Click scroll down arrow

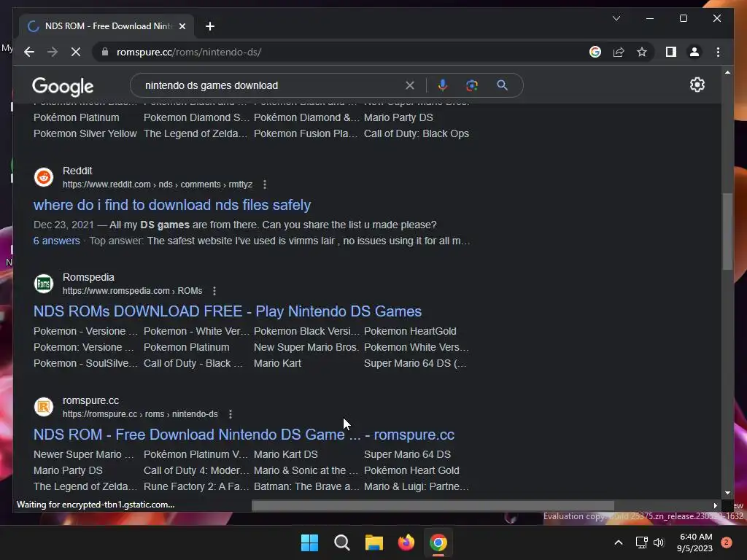tap(727, 493)
